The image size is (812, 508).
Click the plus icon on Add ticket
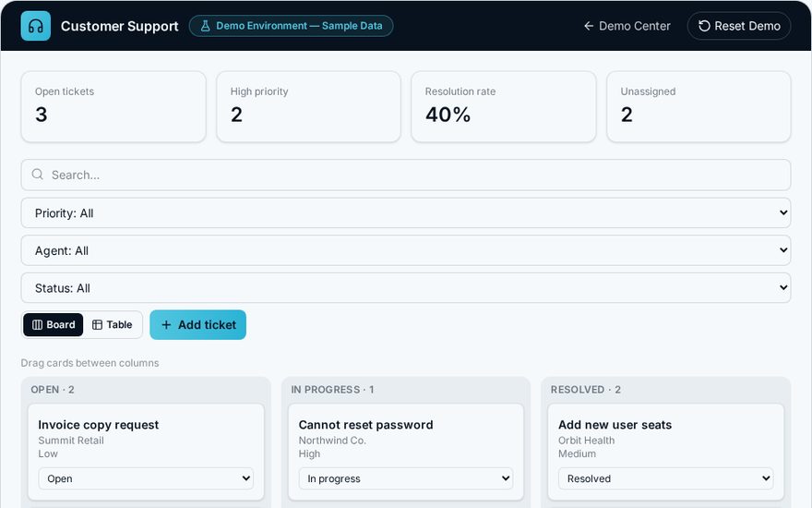166,324
